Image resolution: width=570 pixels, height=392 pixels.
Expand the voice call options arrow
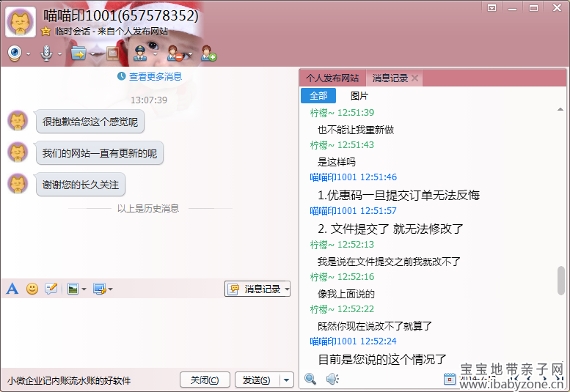[60, 54]
